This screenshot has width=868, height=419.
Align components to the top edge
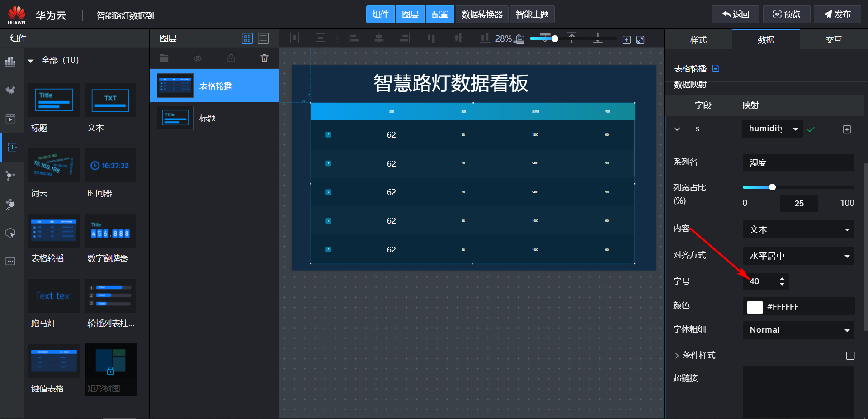pos(431,38)
